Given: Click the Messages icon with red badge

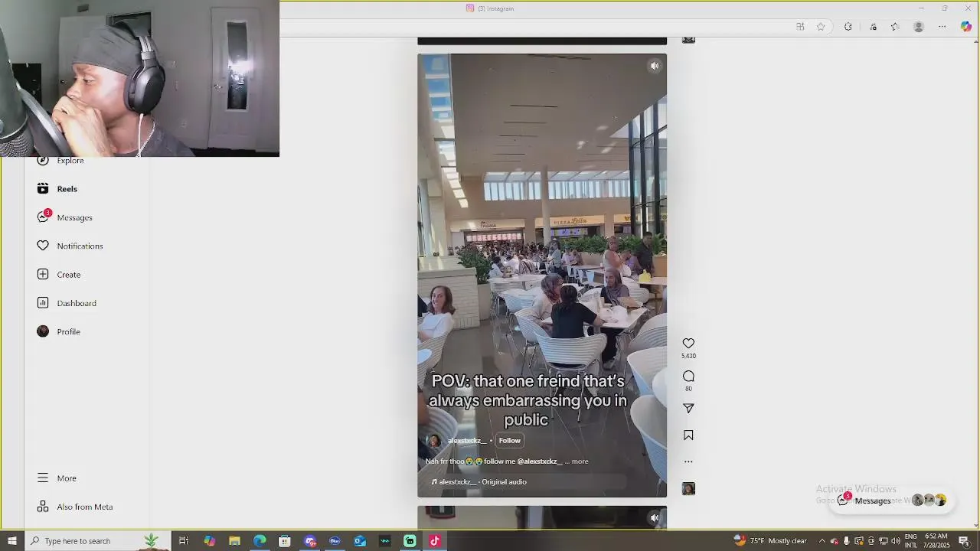Looking at the screenshot, I should (x=43, y=217).
